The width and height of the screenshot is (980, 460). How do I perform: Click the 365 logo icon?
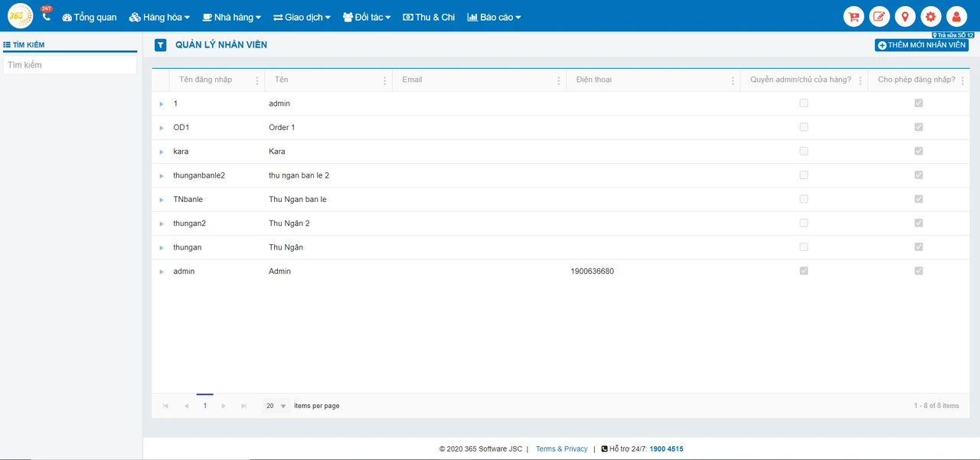(x=21, y=16)
